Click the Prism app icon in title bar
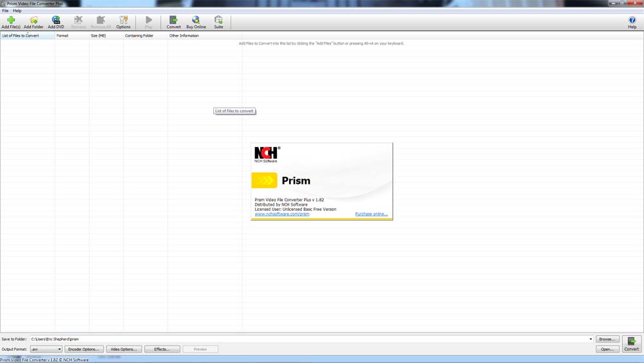The height and width of the screenshot is (363, 644). [x=3, y=3]
